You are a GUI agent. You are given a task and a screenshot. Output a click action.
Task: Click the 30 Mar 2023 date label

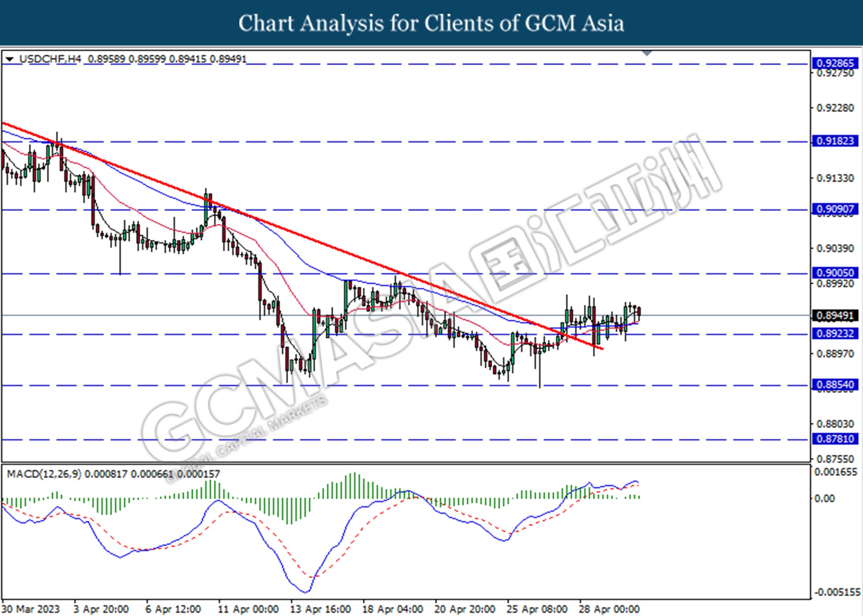(31, 609)
